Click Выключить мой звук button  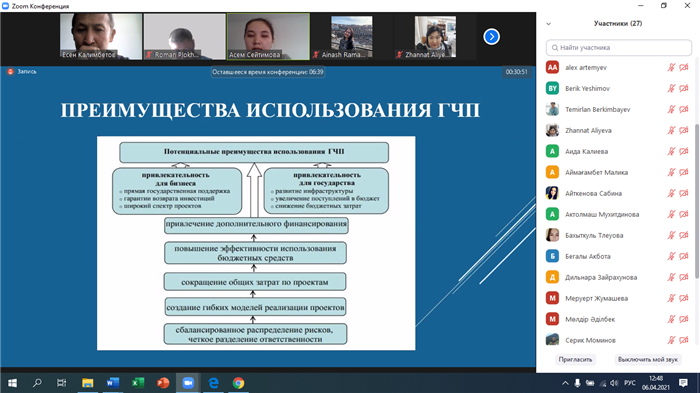pos(648,360)
